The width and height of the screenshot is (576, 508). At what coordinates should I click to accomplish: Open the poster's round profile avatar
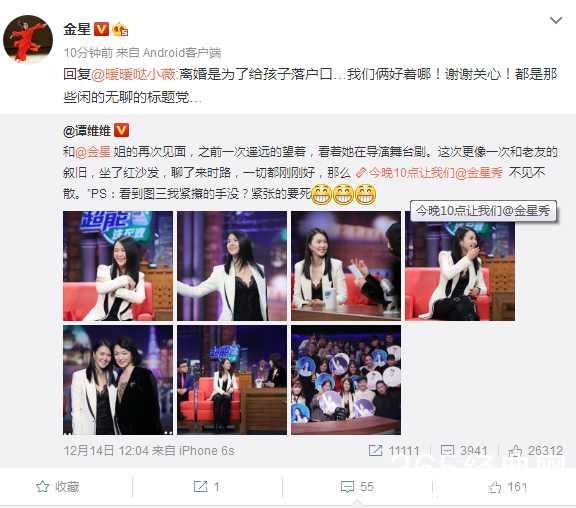pos(28,38)
